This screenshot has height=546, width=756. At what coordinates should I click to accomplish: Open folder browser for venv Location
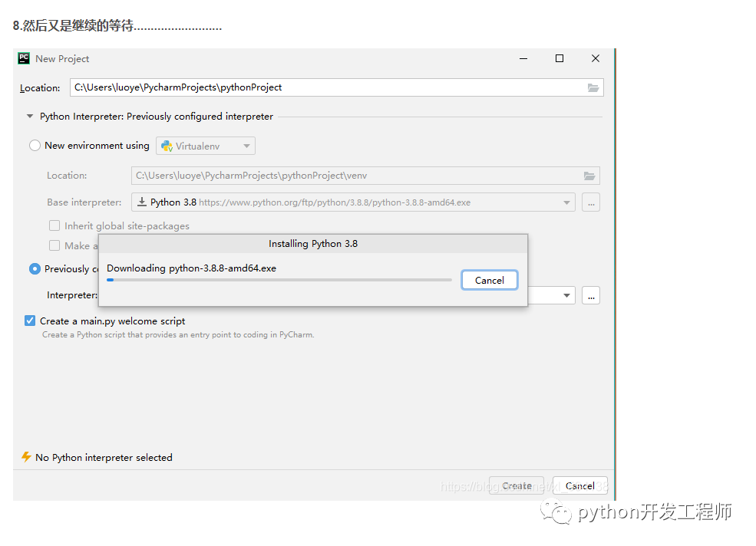[589, 176]
